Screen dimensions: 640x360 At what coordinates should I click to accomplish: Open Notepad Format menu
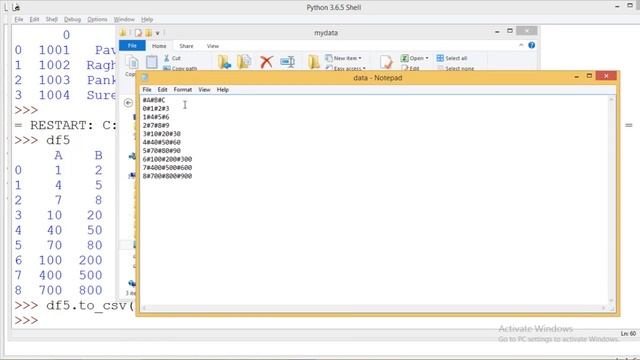point(182,90)
